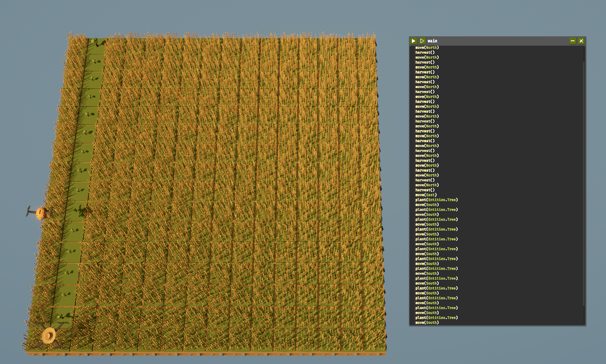
Task: Minimize the main code window
Action: click(572, 41)
